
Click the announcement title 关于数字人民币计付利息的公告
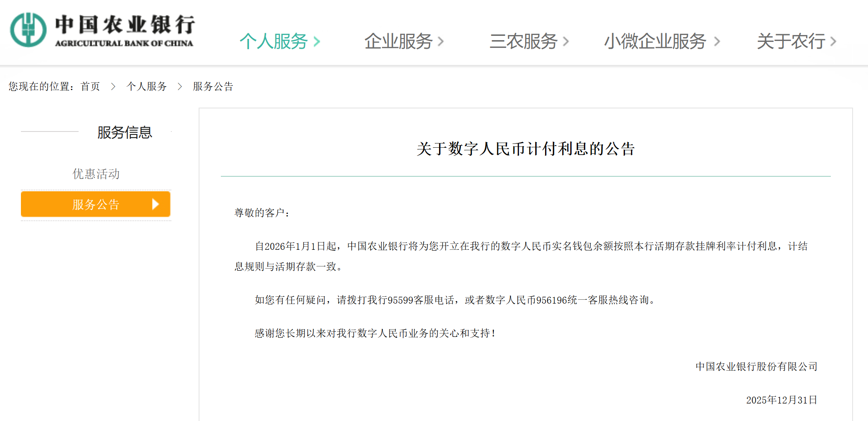(526, 149)
